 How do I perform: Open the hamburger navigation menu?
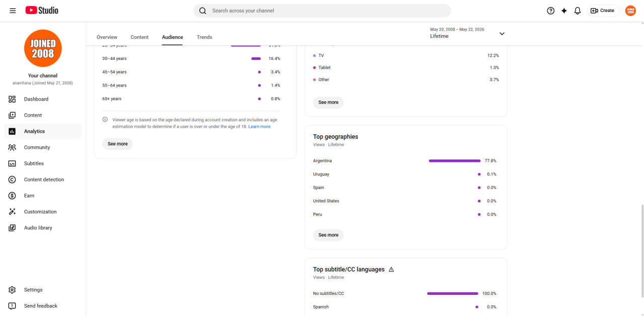pos(13,11)
